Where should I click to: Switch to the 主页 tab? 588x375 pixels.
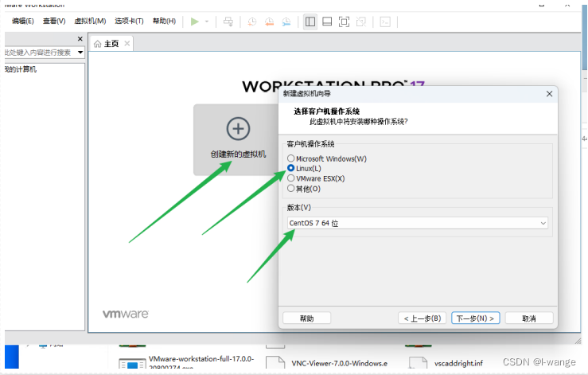point(111,44)
